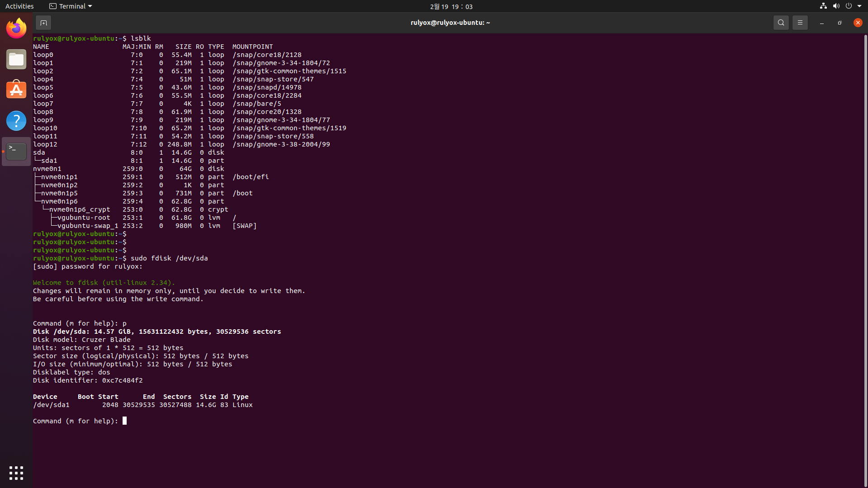
Task: Click the '/dev/sda1' device entry
Action: coord(51,405)
